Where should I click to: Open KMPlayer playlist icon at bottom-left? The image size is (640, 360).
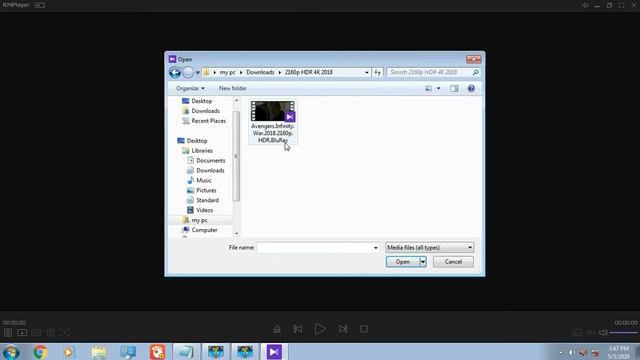(8, 333)
